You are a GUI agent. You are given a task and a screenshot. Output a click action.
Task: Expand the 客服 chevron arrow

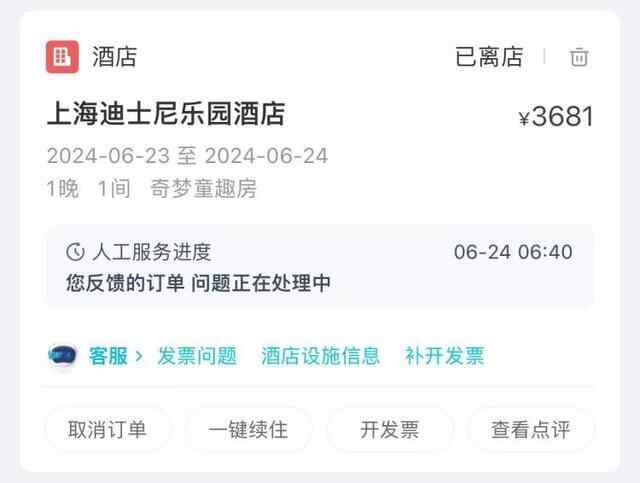click(x=139, y=356)
